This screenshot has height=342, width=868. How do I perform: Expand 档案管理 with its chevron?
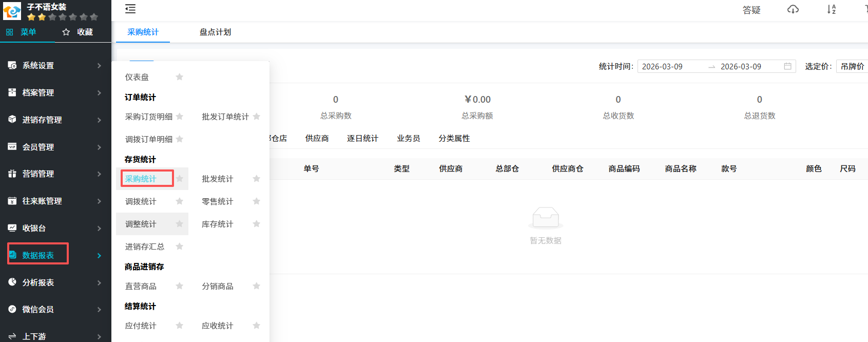point(99,92)
